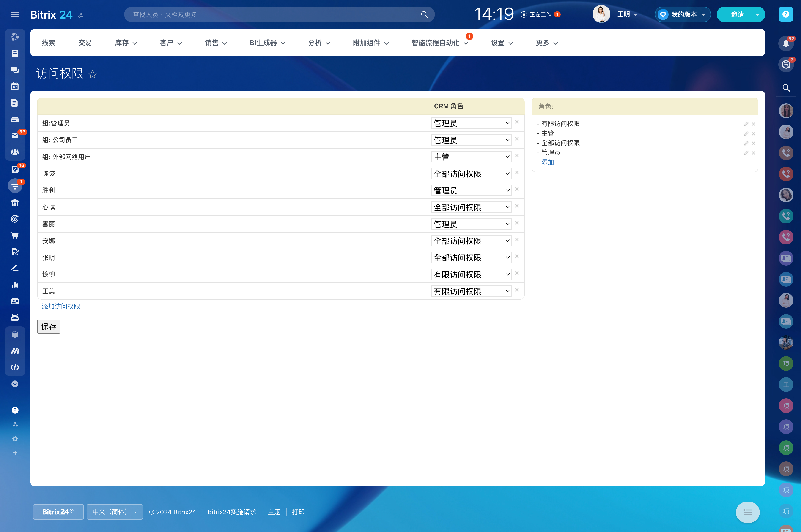Click the help question mark button top right

[x=785, y=14]
